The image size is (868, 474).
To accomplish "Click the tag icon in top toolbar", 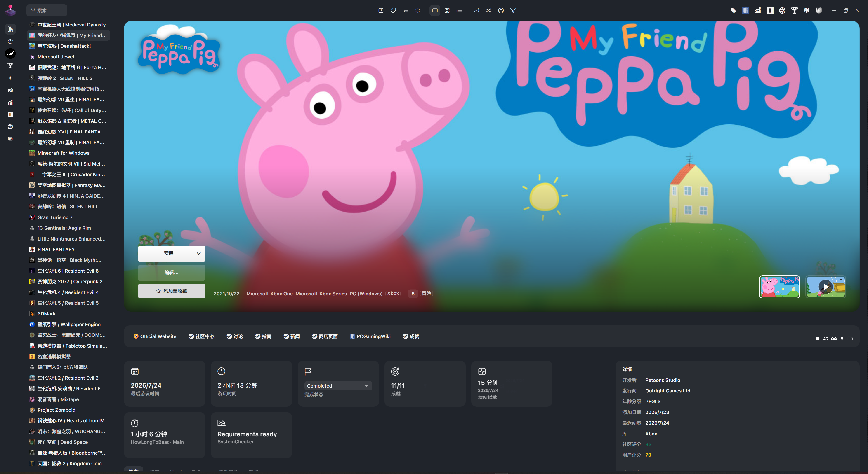I will click(393, 10).
